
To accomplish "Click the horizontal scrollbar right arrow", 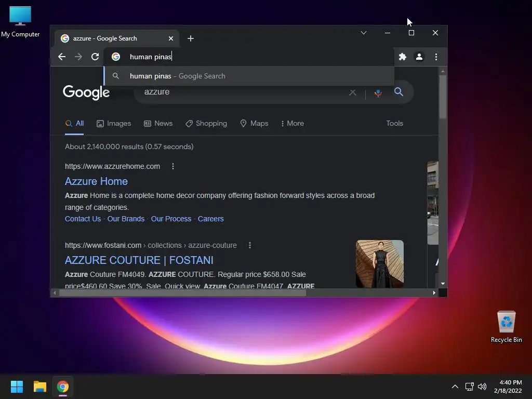I will (434, 293).
